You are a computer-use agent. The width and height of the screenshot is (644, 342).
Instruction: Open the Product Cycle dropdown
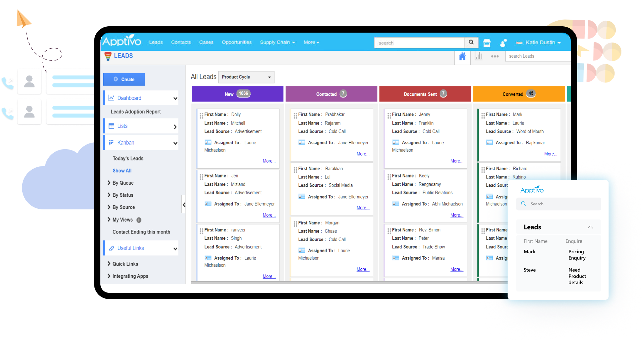tap(246, 77)
